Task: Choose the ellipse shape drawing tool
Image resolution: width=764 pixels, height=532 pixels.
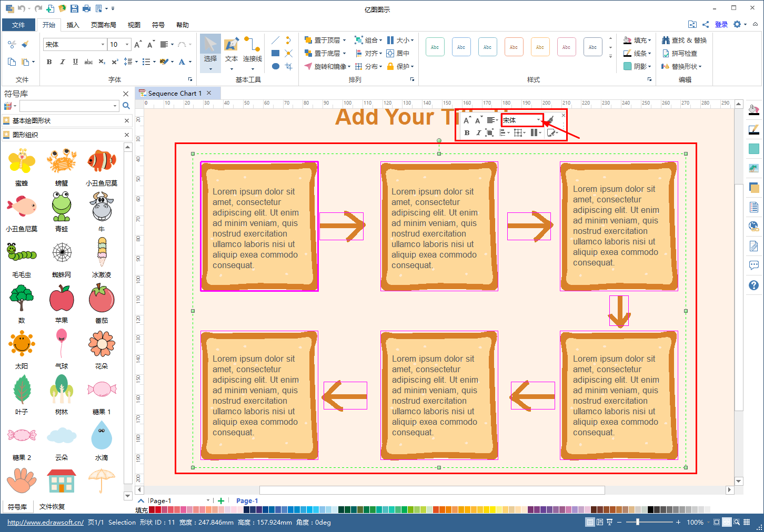Action: (275, 66)
